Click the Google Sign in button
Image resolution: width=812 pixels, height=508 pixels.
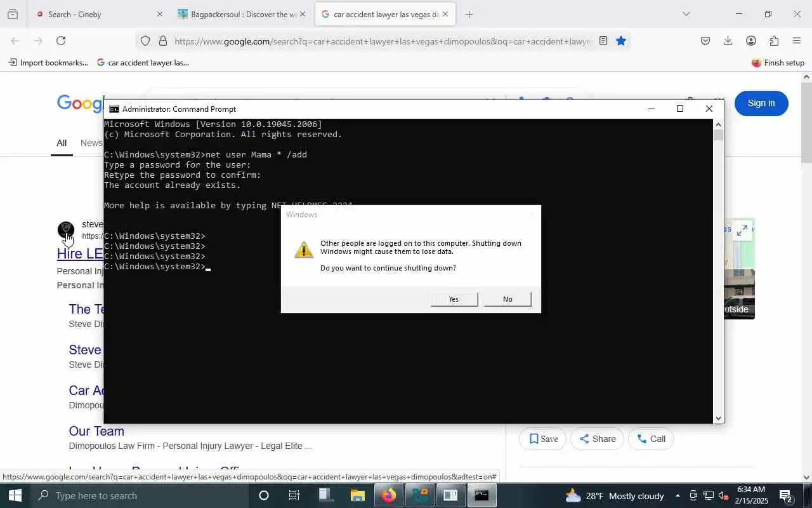tap(761, 103)
